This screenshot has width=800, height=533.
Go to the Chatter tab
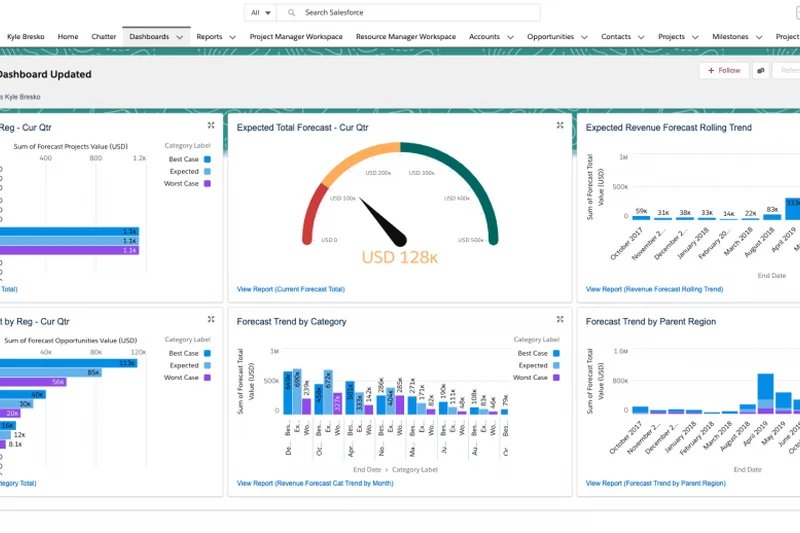coord(104,37)
